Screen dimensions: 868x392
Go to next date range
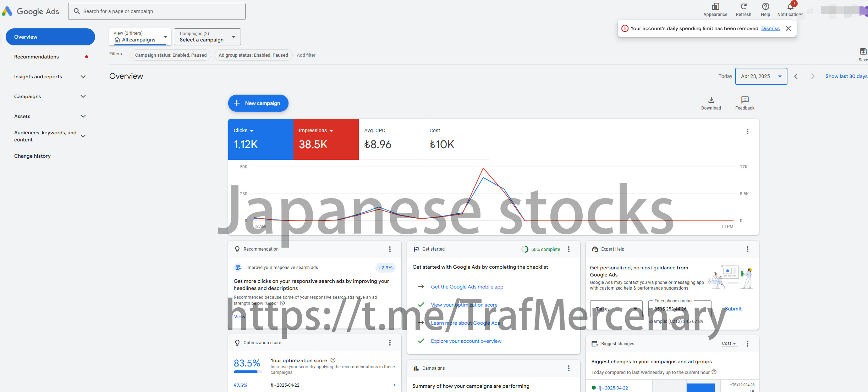click(x=813, y=76)
